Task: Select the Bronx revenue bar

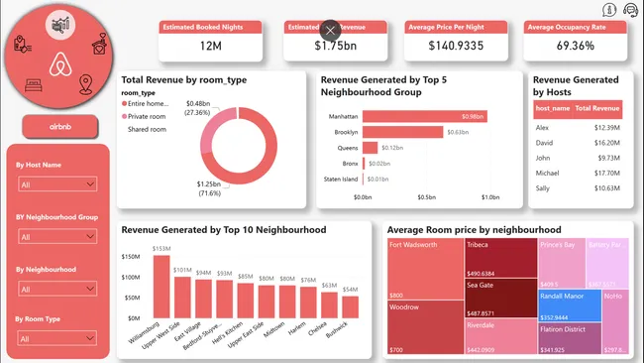Action: tap(364, 164)
